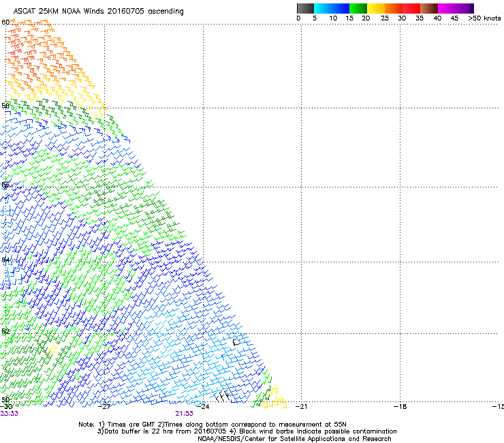
Task: Click the '>50 knots' label on the legend
Action: [x=484, y=18]
